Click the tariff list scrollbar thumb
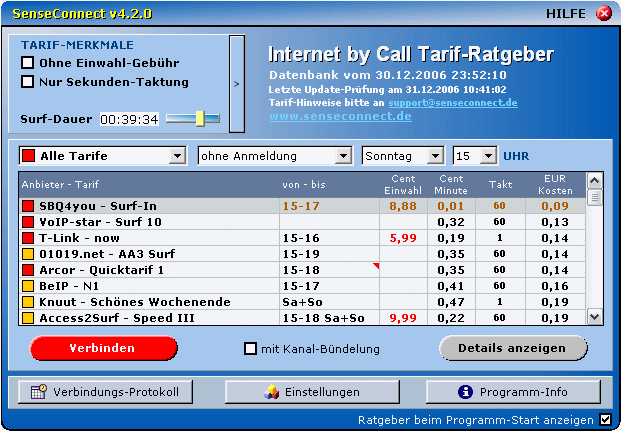Viewport: 621px width, 431px height. click(595, 197)
